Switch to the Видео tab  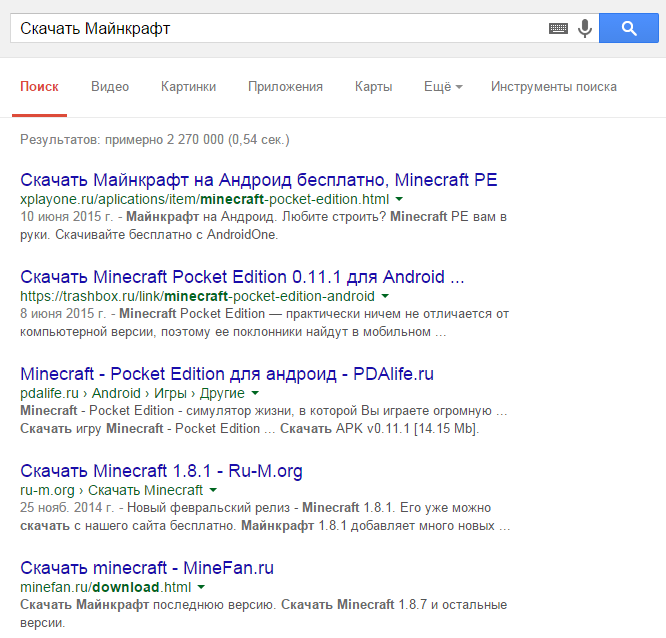click(x=110, y=87)
